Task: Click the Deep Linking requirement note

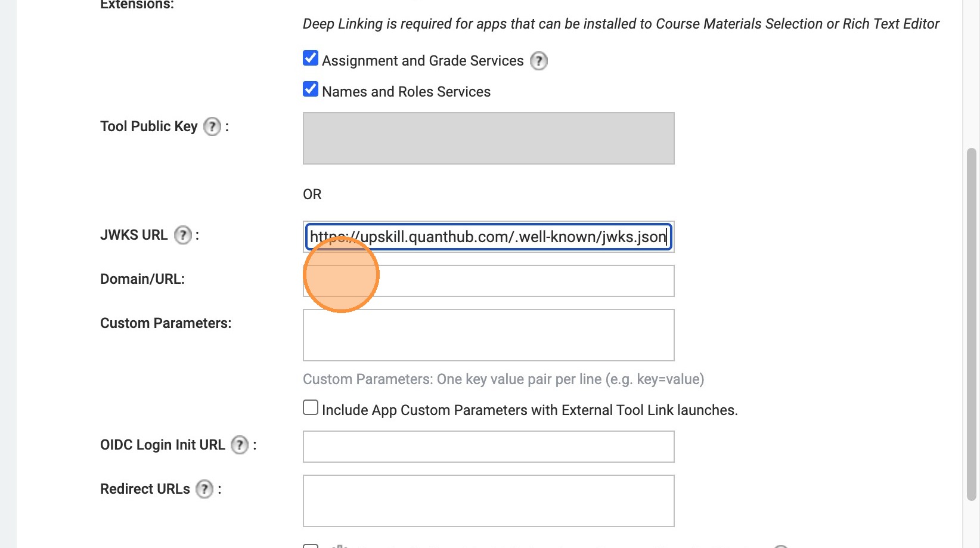Action: [x=621, y=24]
